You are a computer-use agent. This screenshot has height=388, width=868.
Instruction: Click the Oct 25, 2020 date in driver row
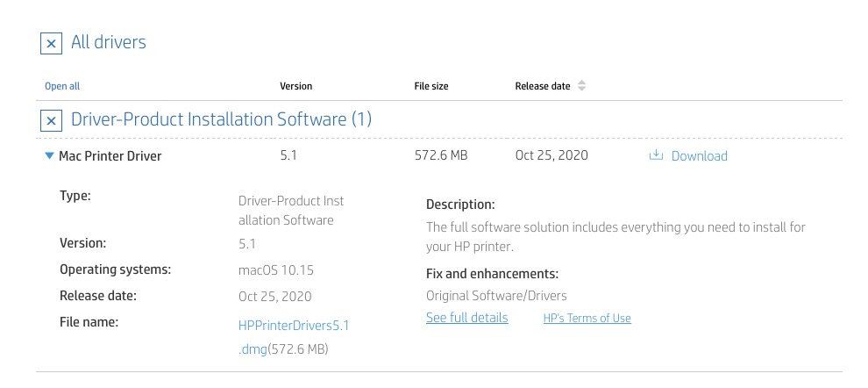[x=551, y=155]
